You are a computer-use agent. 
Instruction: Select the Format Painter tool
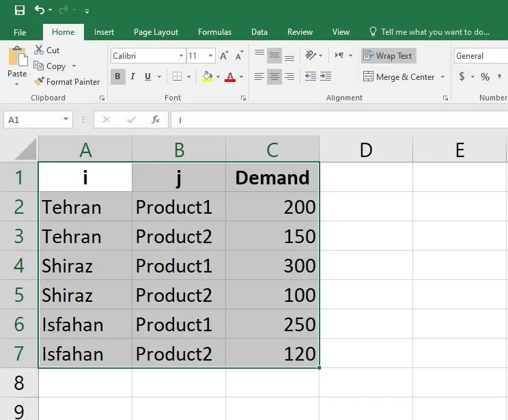[67, 81]
